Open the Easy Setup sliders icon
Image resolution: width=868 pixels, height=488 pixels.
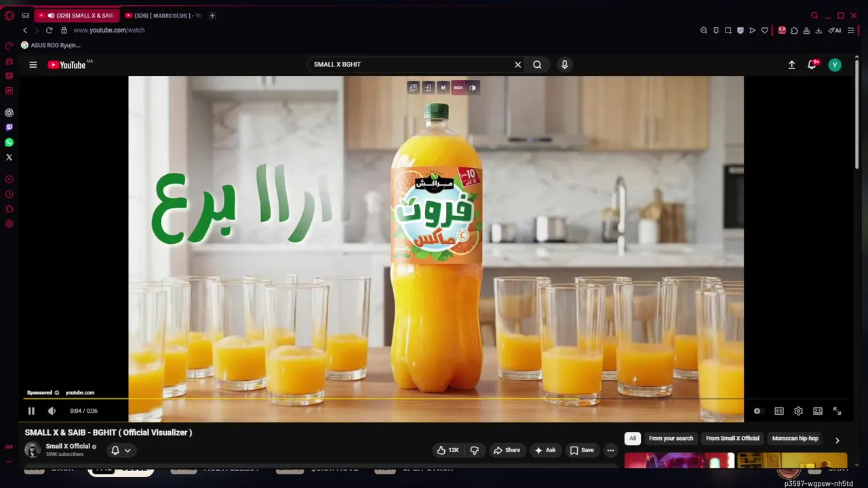click(x=852, y=30)
